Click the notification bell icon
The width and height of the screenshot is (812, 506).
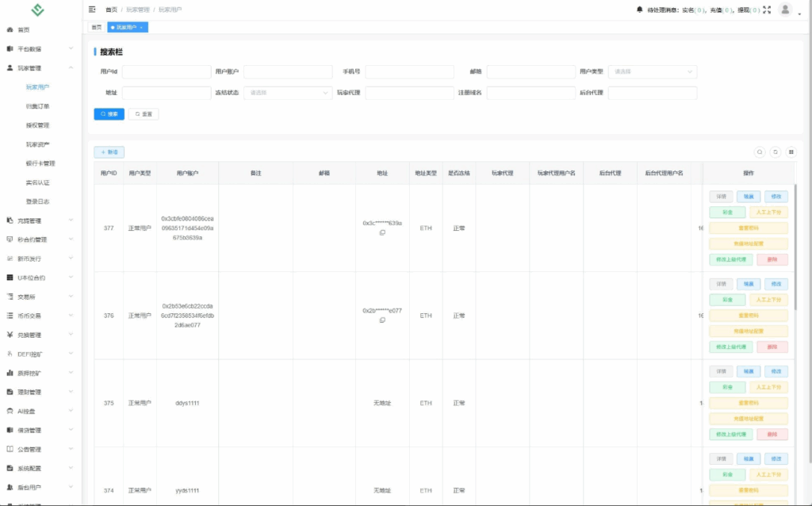pyautogui.click(x=640, y=10)
